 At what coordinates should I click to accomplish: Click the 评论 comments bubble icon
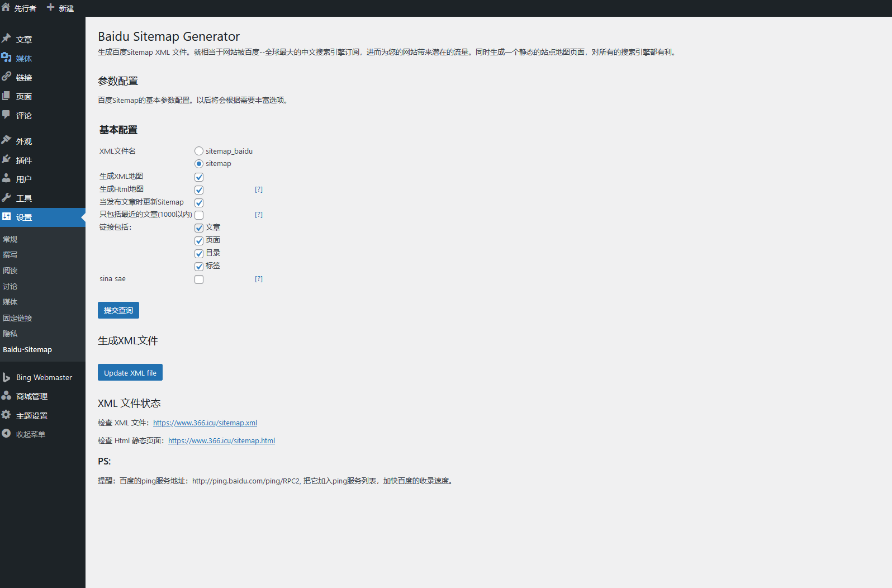click(x=6, y=115)
